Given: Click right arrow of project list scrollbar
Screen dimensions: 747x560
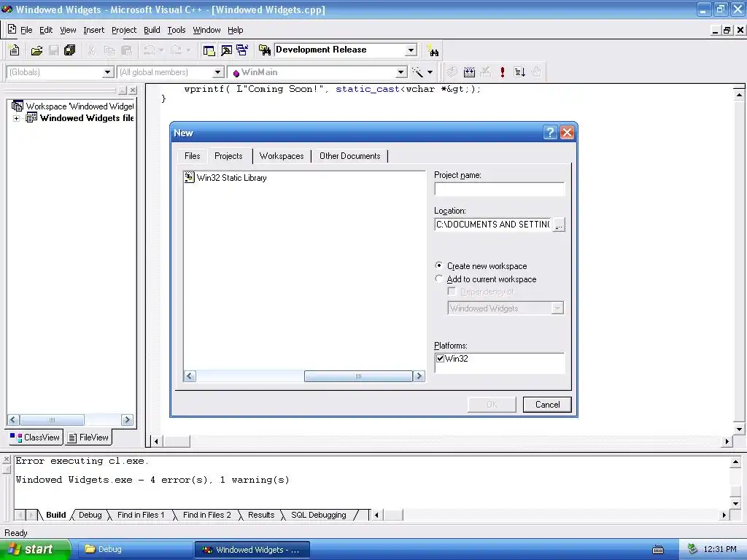Looking at the screenshot, I should click(419, 376).
